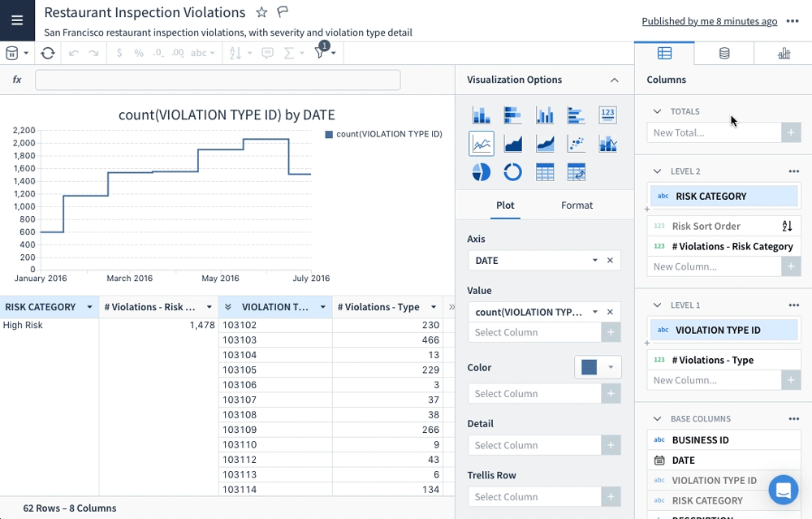This screenshot has width=812, height=519.
Task: Select the pie chart type
Action: [481, 172]
